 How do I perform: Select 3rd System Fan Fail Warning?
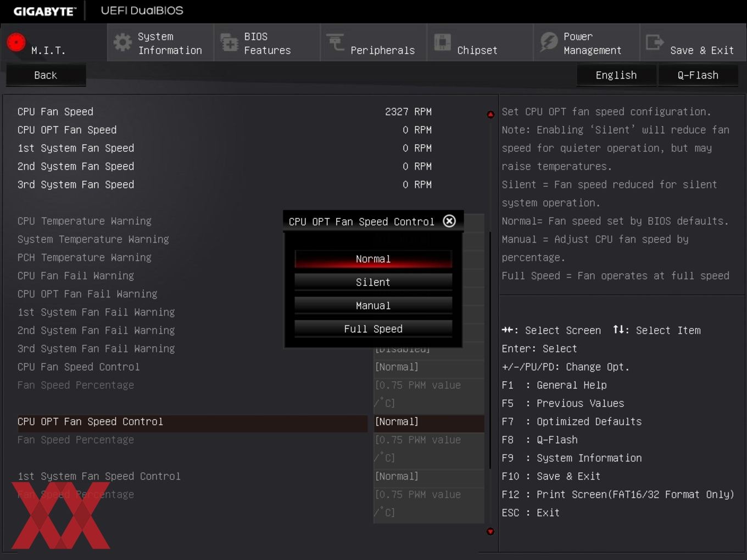point(96,349)
